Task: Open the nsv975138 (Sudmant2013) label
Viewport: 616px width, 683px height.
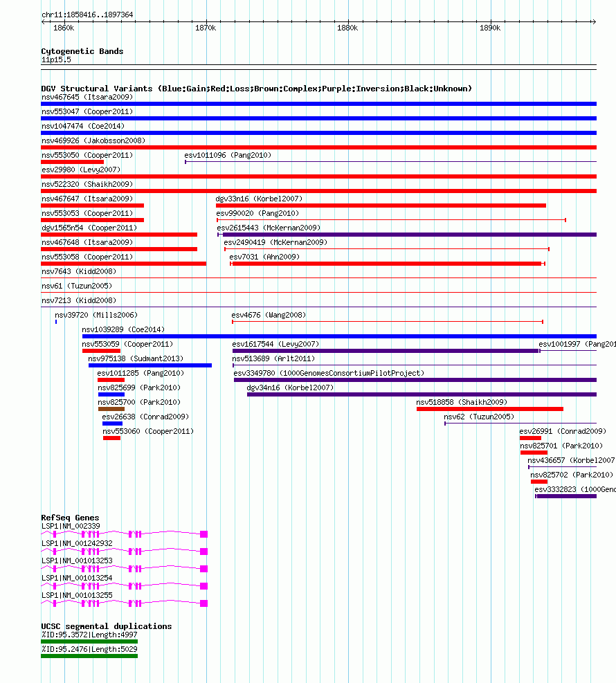Action: (x=136, y=358)
